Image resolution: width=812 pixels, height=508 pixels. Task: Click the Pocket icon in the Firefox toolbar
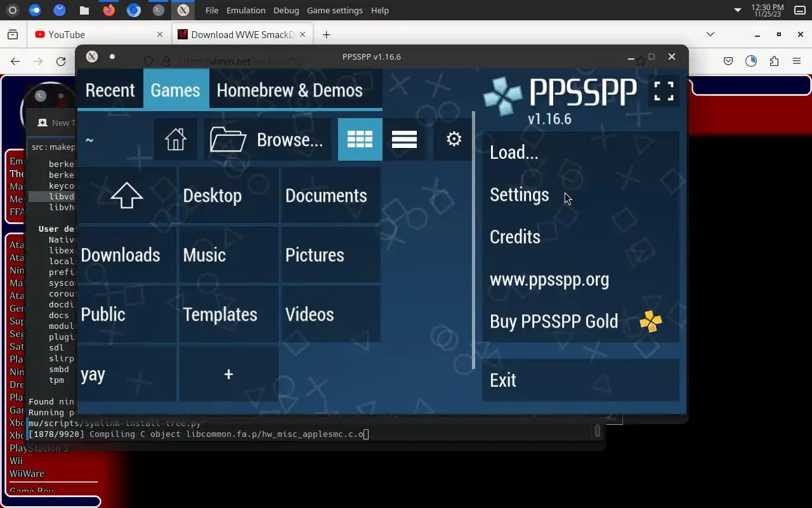[x=728, y=61]
